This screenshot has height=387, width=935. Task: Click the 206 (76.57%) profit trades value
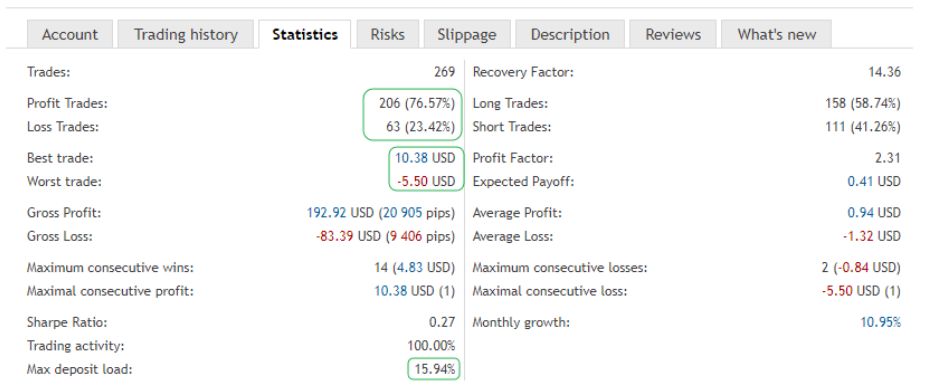(x=417, y=103)
